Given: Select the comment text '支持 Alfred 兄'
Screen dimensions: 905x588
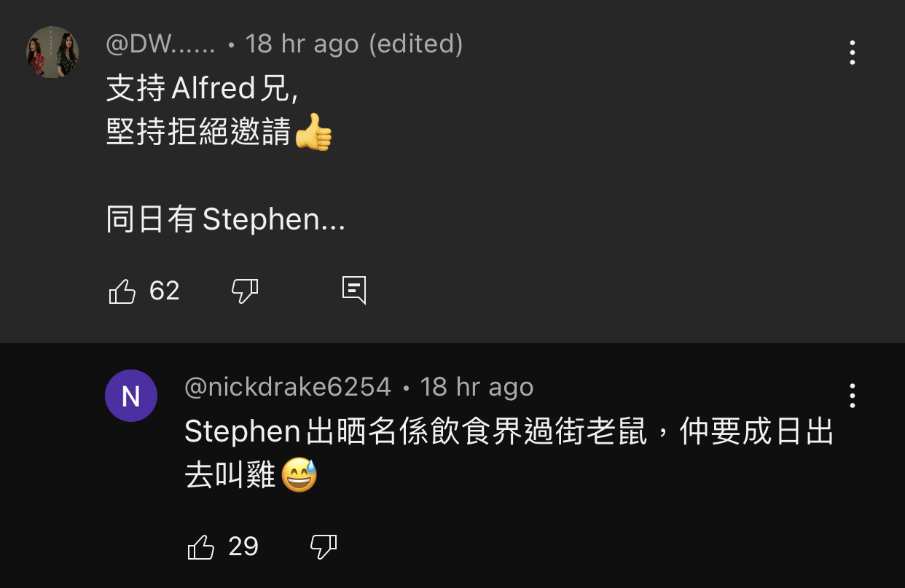Looking at the screenshot, I should click(202, 89).
